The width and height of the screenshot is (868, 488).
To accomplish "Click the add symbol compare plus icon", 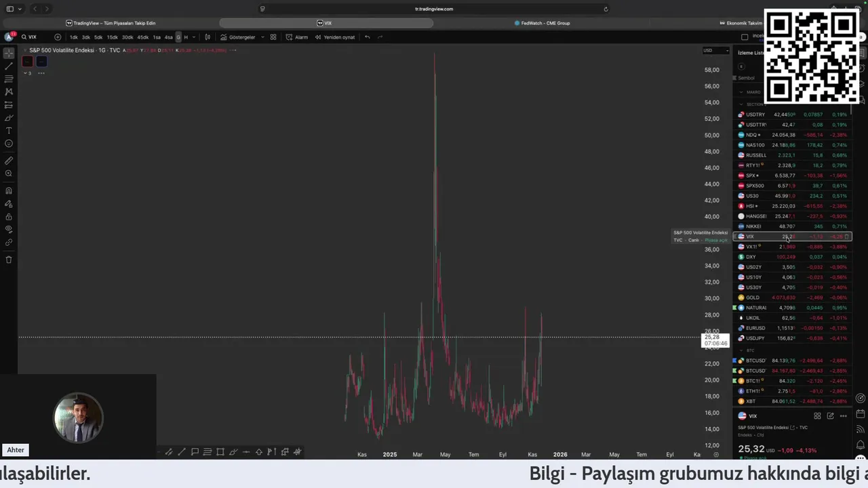I will tap(58, 37).
